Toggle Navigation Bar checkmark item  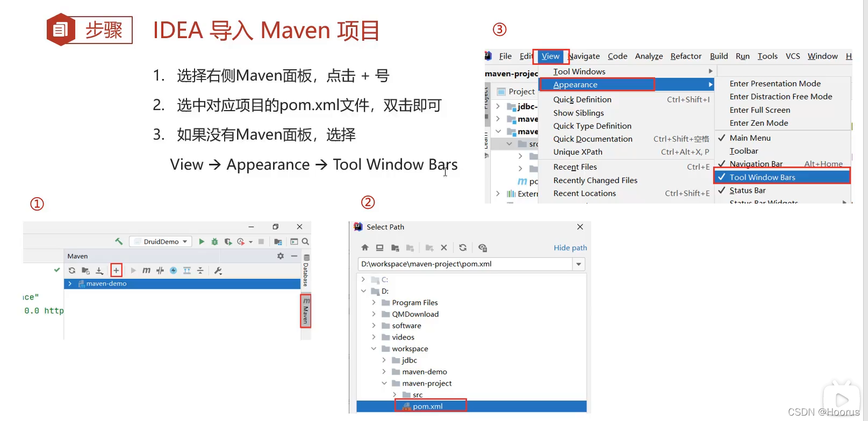coord(783,164)
